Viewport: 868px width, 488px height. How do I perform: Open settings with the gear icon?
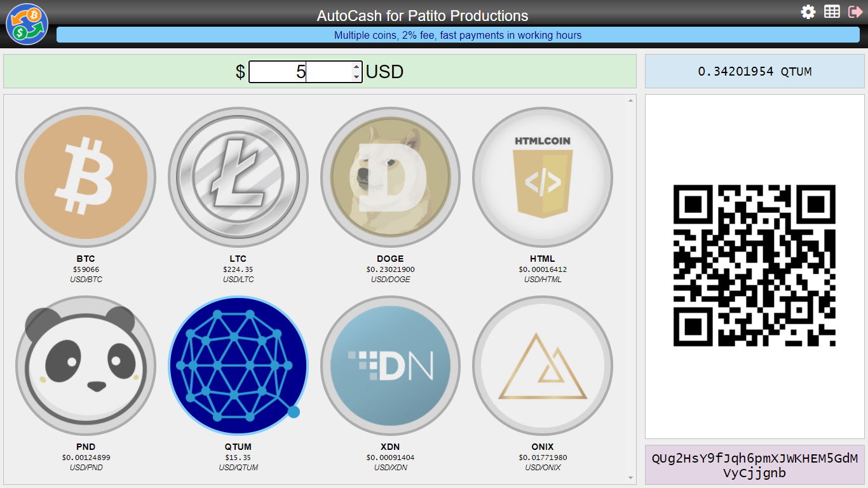tap(808, 11)
